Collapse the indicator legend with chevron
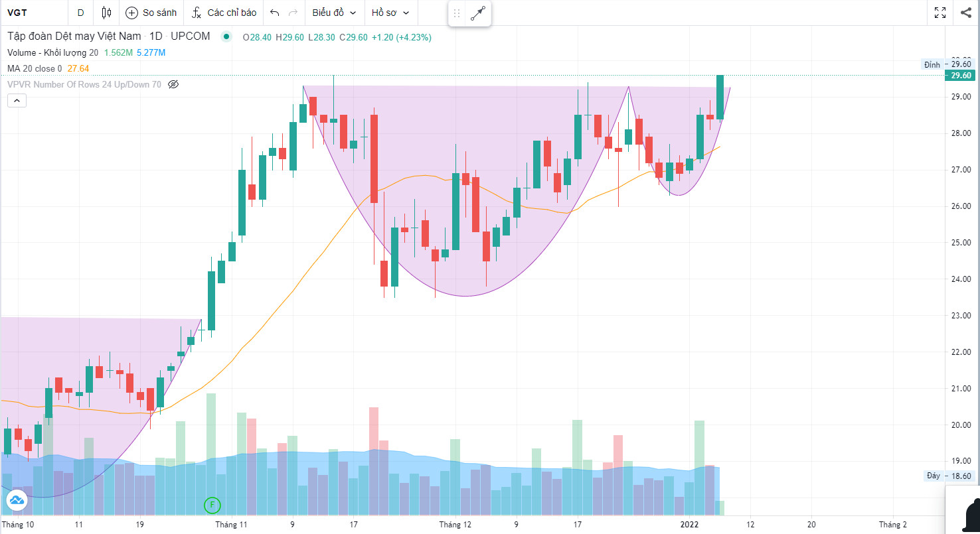The height and width of the screenshot is (534, 980). click(17, 101)
